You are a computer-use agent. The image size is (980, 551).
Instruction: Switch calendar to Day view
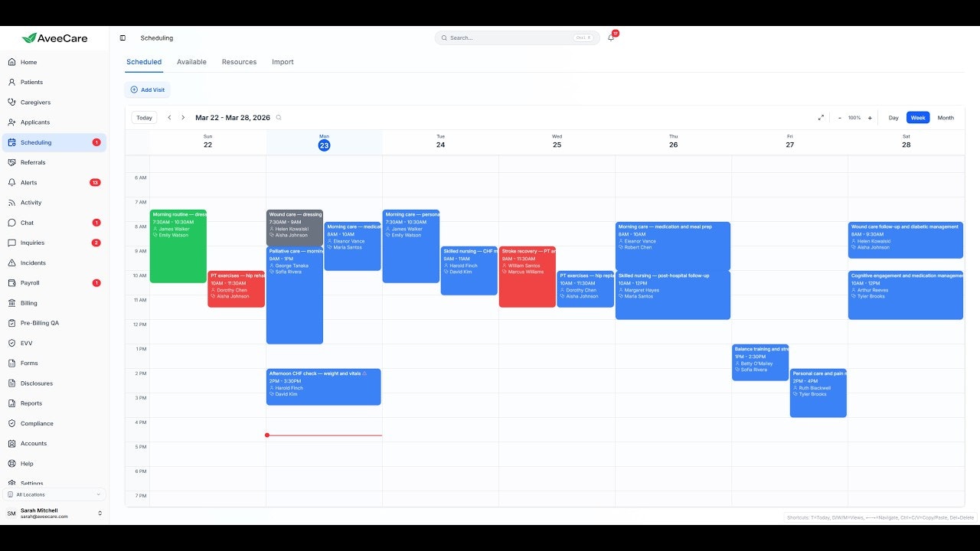point(893,118)
